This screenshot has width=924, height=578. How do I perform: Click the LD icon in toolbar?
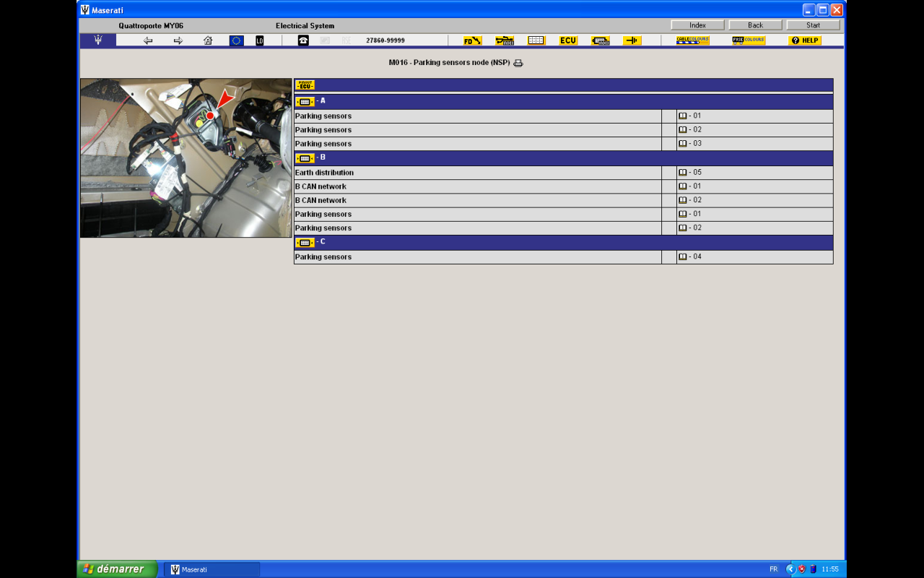pyautogui.click(x=260, y=40)
